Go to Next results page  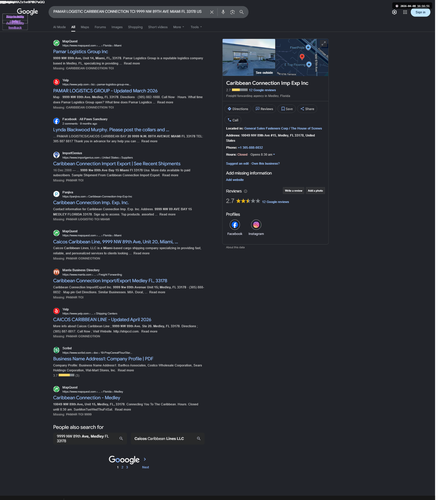[x=145, y=467]
